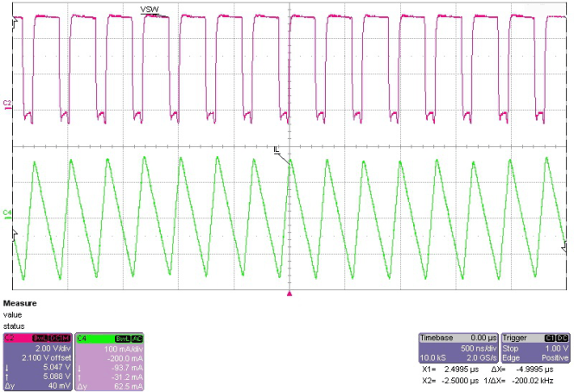
Task: Click the left-edge cursor arrow on the green trace
Action: point(15,231)
